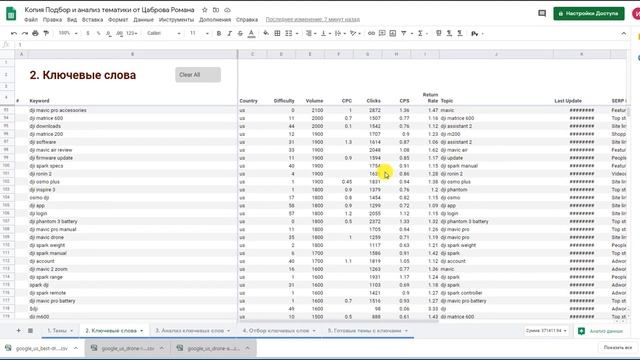Click the decrease decimal places icon
Image resolution: width=640 pixels, height=360 pixels.
pyautogui.click(x=109, y=33)
